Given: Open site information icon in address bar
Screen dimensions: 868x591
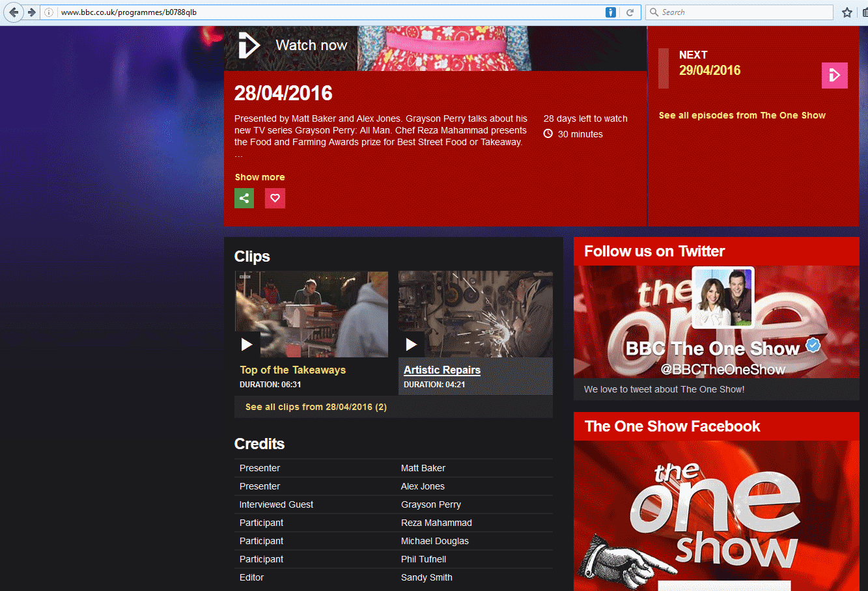Looking at the screenshot, I should coord(49,12).
